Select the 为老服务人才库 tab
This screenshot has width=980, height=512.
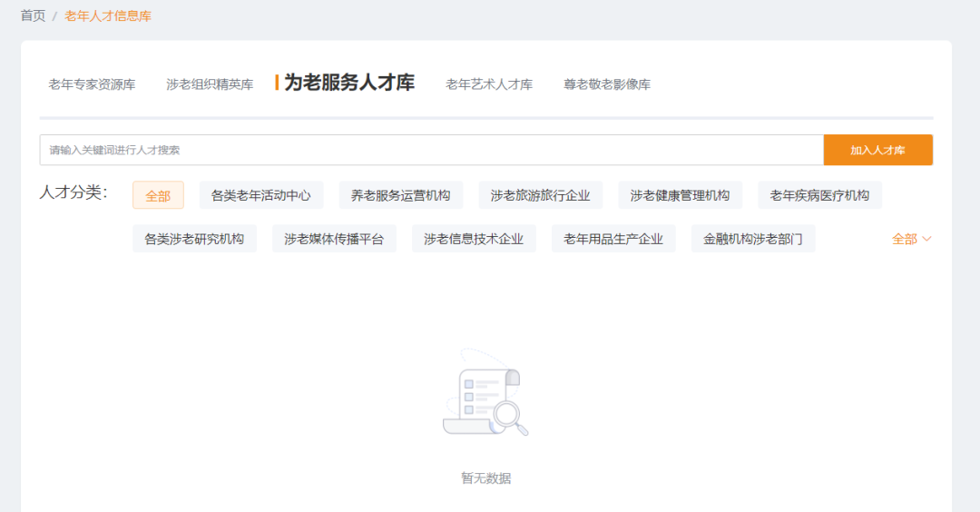point(348,83)
